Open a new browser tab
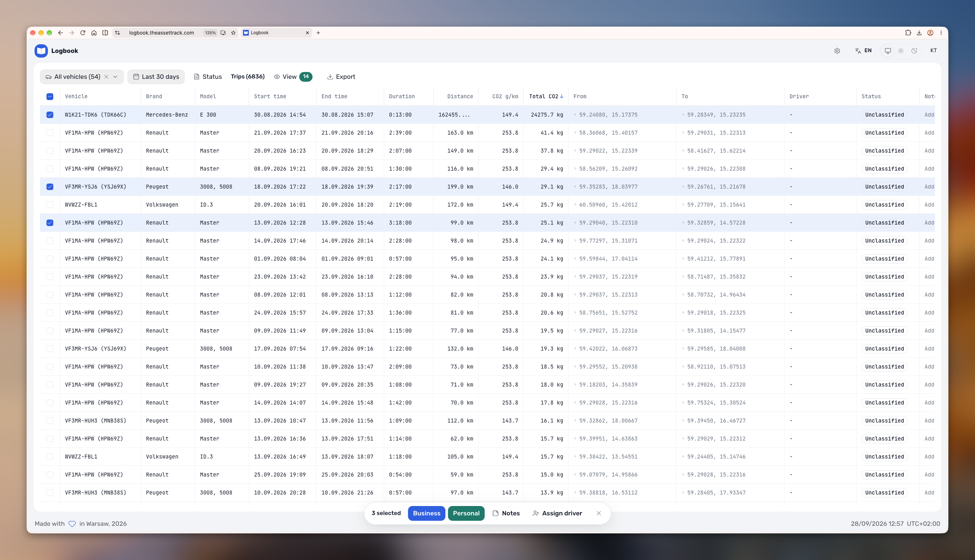 (x=318, y=33)
